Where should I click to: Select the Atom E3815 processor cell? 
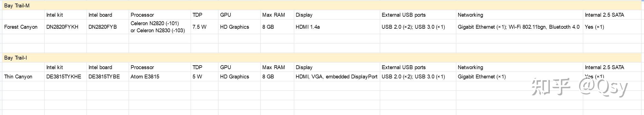145,76
